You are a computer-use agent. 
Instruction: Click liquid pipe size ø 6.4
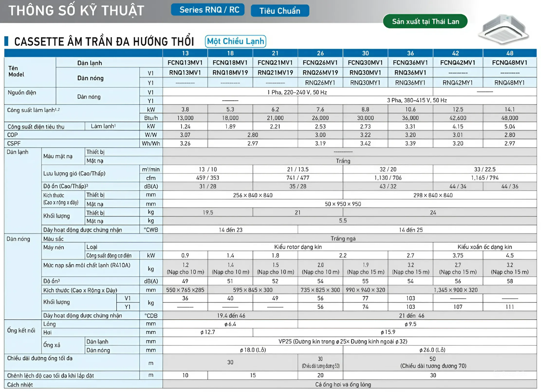tap(230, 324)
